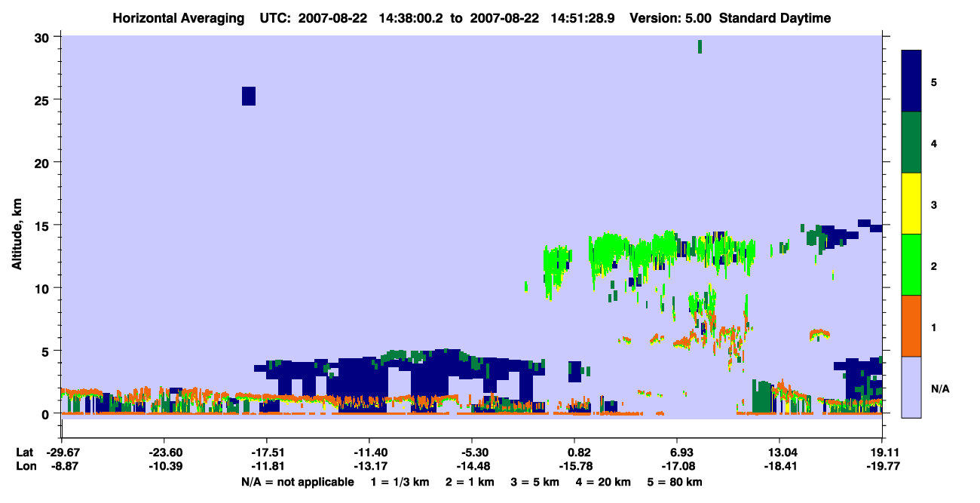Click longitude value -19.77
980x503 pixels.
click(x=882, y=466)
